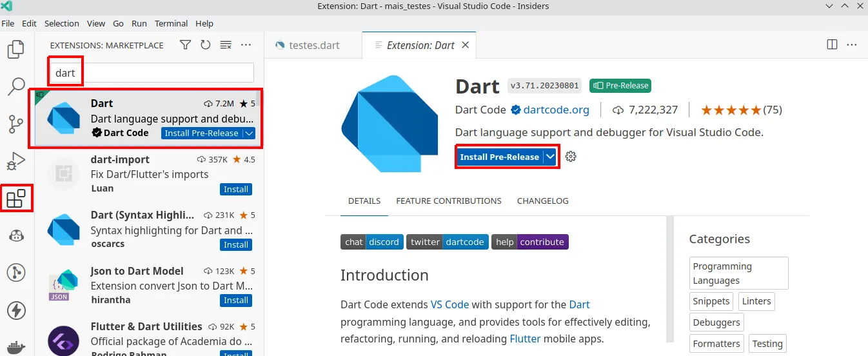Switch to FEATURE CONTRIBUTIONS tab
Screen dimensions: 868x356
click(449, 201)
